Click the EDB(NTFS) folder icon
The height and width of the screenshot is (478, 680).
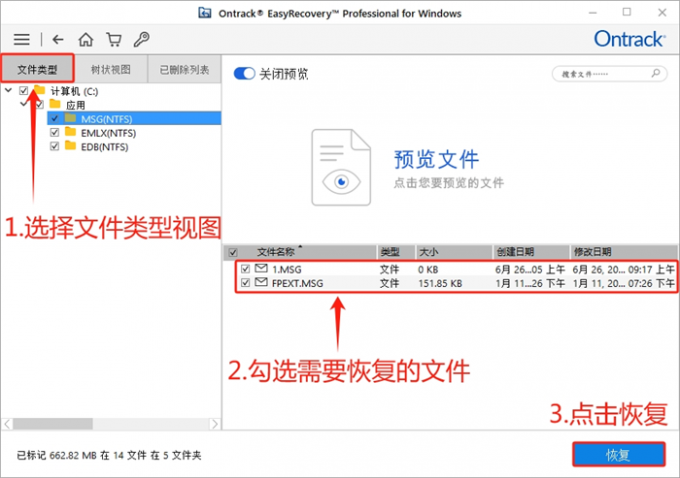click(70, 146)
